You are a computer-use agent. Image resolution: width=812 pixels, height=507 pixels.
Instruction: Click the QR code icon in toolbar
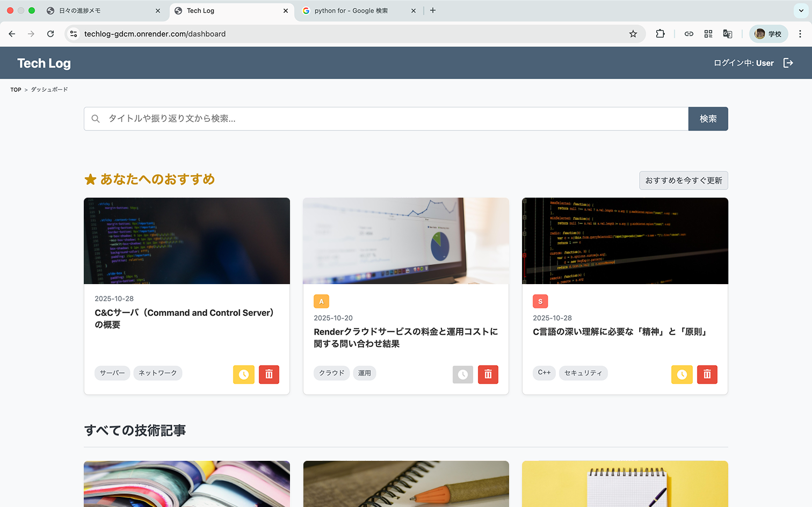tap(708, 34)
